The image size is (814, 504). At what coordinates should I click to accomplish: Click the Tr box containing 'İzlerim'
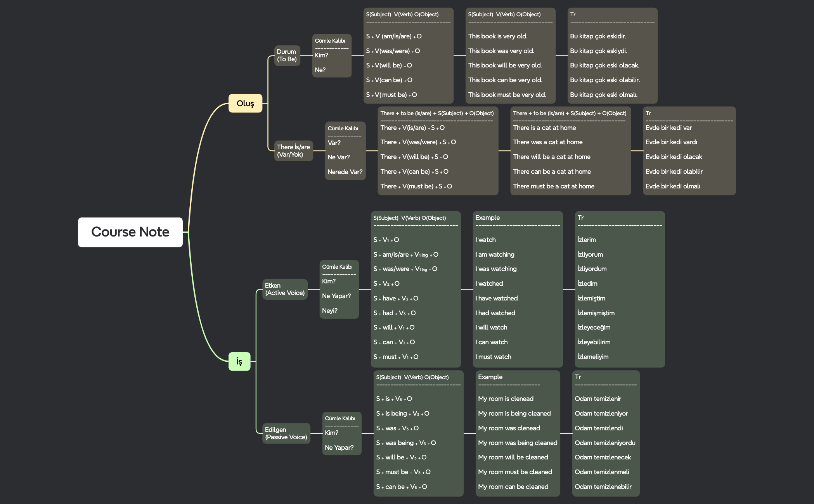tap(620, 289)
